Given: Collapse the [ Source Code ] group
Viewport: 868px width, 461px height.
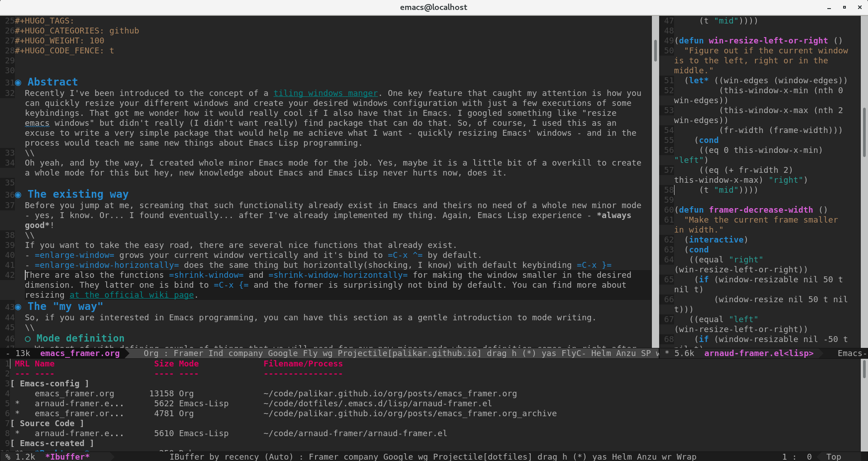Looking at the screenshot, I should tap(47, 423).
